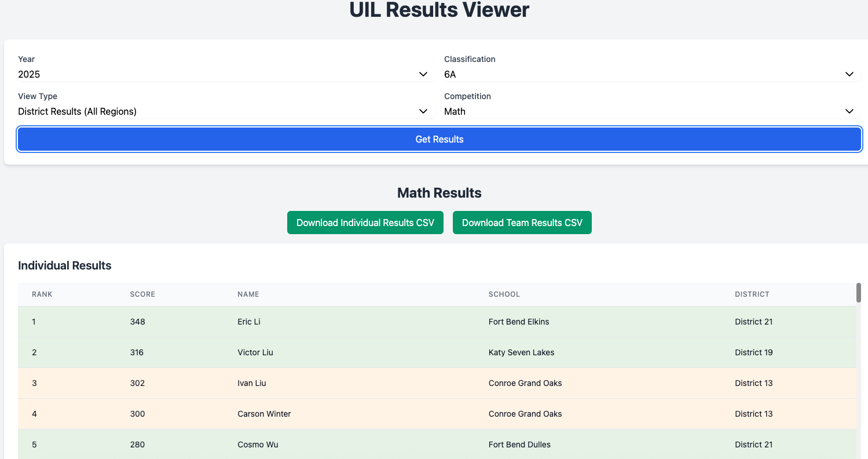Click the Math Results heading

click(440, 193)
